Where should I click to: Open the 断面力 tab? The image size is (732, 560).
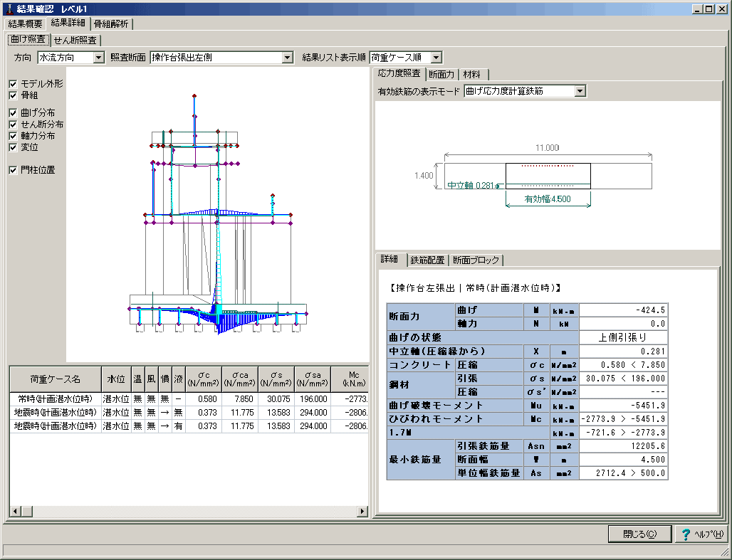[441, 74]
